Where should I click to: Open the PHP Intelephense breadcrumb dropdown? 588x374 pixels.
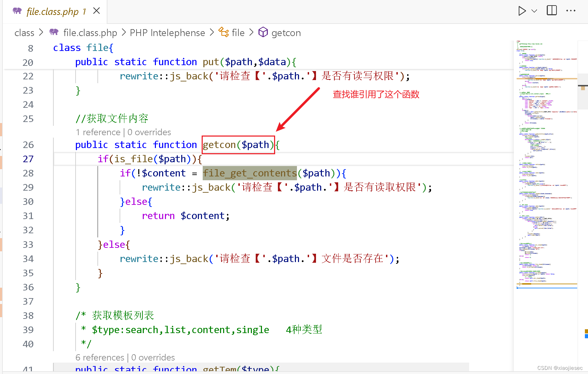click(x=167, y=32)
